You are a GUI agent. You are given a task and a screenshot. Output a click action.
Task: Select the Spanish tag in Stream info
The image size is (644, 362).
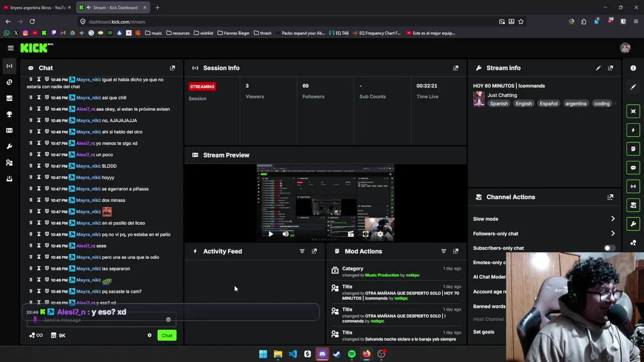(x=499, y=104)
